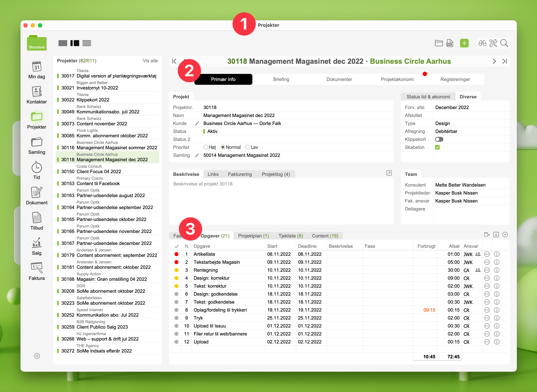Edit Kunde with pencil button
This screenshot has height=392, width=537.
197,123
